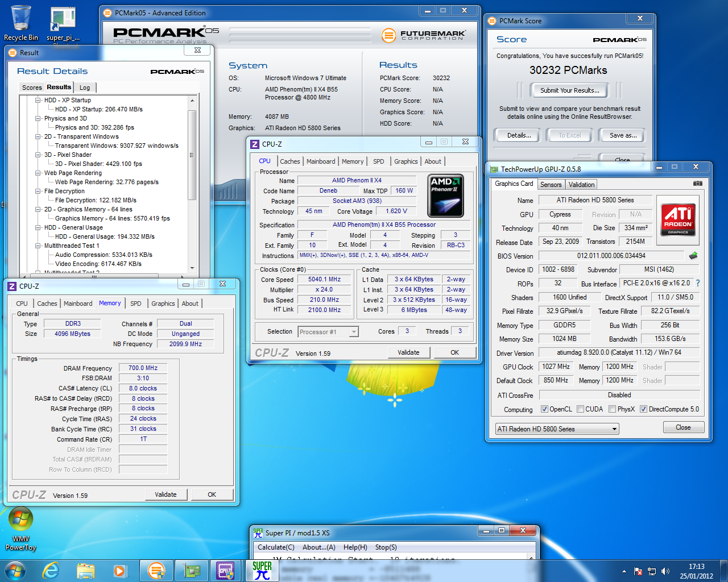Collapse the HDD - XP Startup tree node
The width and height of the screenshot is (728, 582).
38,100
